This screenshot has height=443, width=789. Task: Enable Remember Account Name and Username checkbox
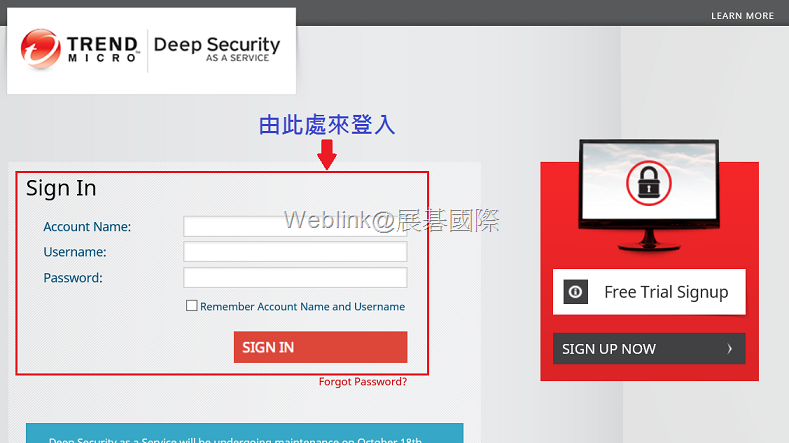click(x=191, y=306)
